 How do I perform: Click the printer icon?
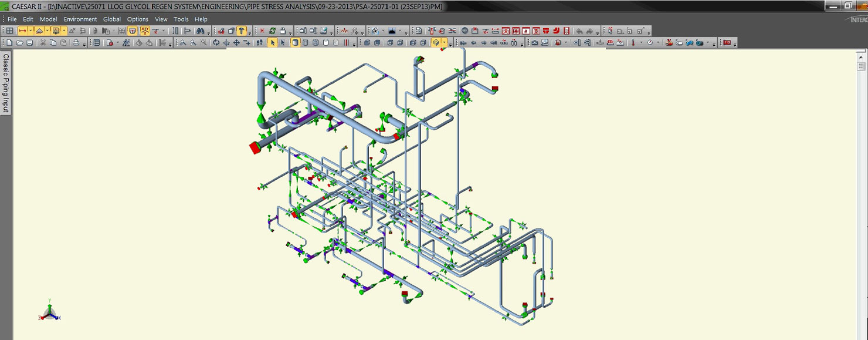[x=76, y=43]
